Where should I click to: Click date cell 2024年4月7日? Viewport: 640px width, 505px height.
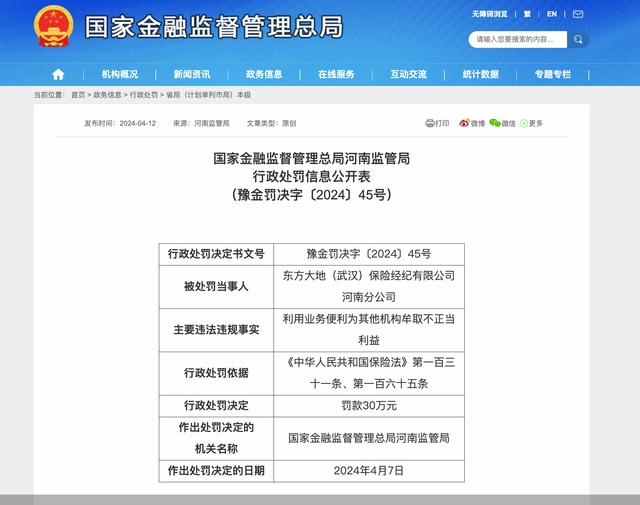click(x=369, y=471)
